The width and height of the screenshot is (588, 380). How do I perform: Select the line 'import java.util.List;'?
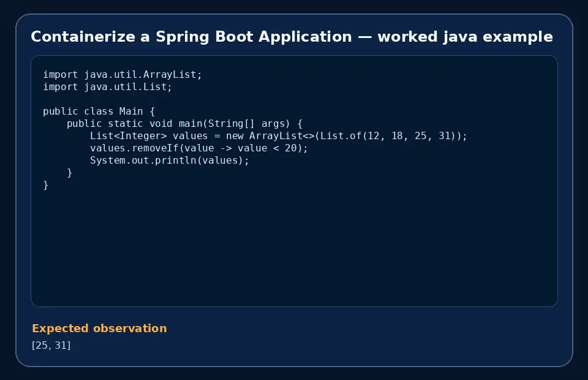[107, 87]
